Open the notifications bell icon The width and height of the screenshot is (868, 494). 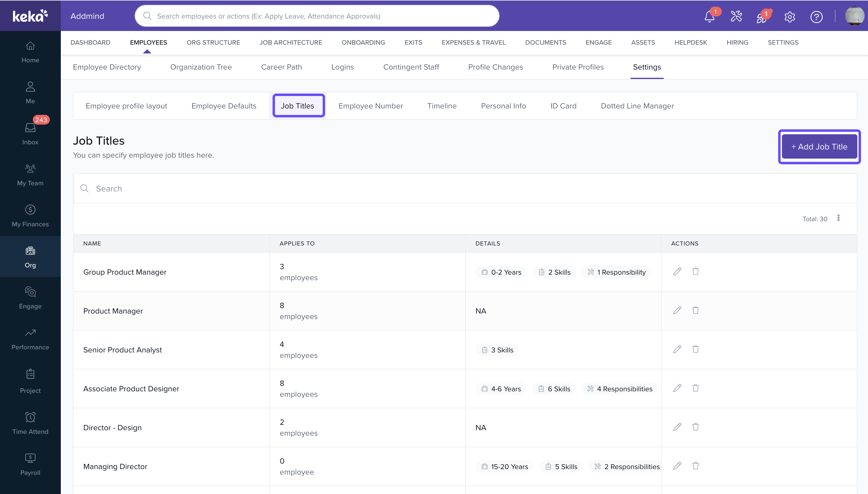click(x=709, y=16)
